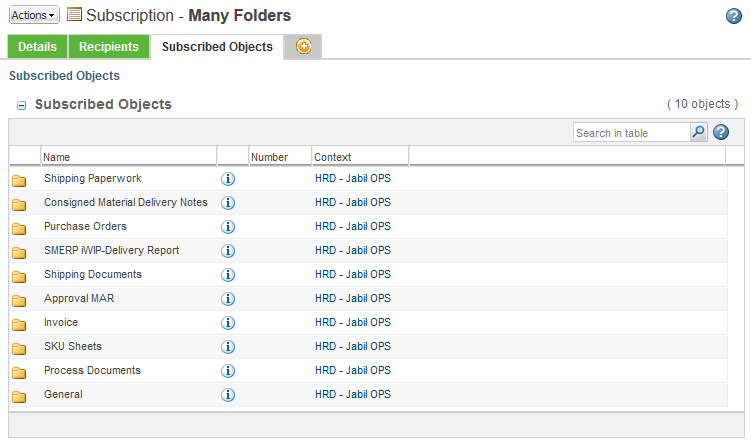This screenshot has height=444, width=751.
Task: View information for Approval MAR
Action: point(228,298)
